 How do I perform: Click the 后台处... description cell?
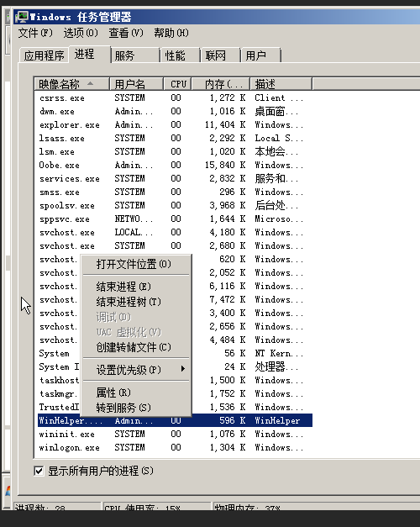[276, 205]
